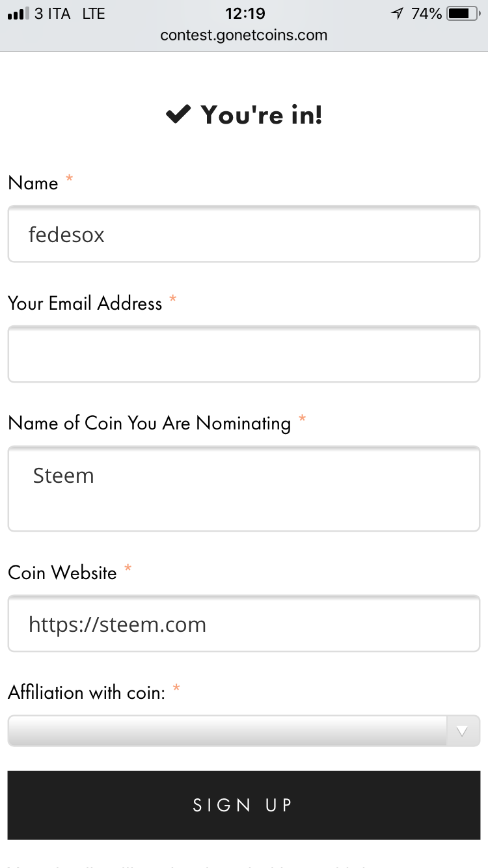Tap the contest.gonetcoins.com address bar
Image resolution: width=488 pixels, height=868 pixels.
click(x=243, y=35)
